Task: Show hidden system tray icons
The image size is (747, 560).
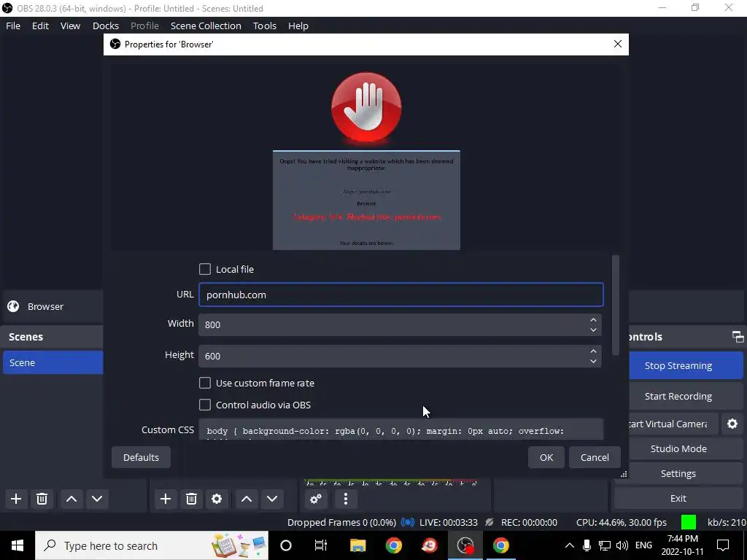Action: [569, 545]
